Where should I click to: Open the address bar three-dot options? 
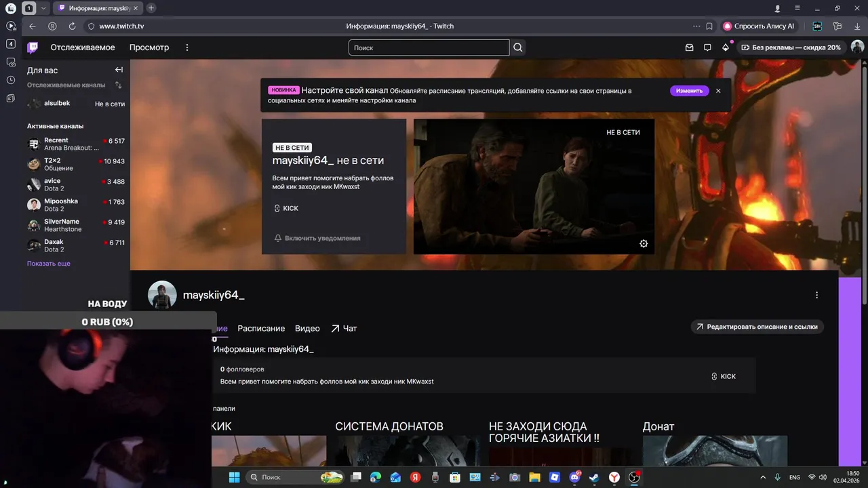696,26
